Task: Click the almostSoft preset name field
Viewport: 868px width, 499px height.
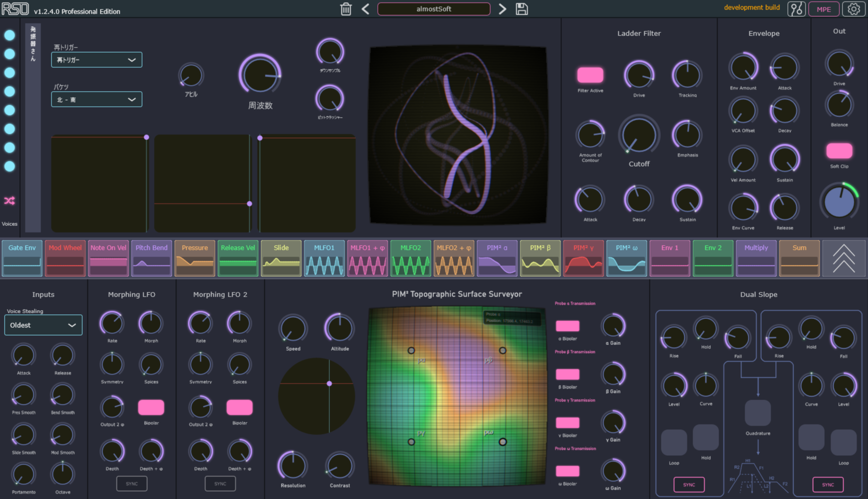Action: pyautogui.click(x=434, y=9)
